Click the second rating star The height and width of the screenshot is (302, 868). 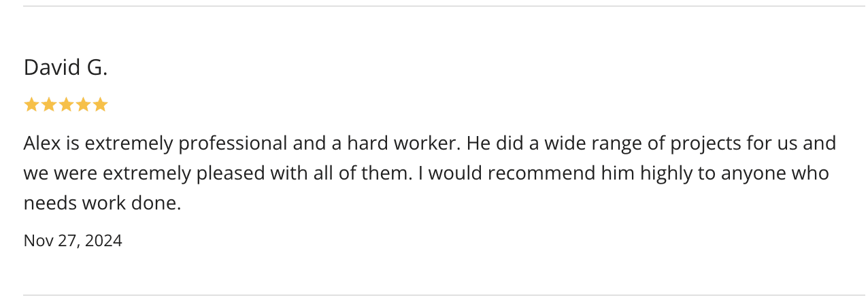48,105
